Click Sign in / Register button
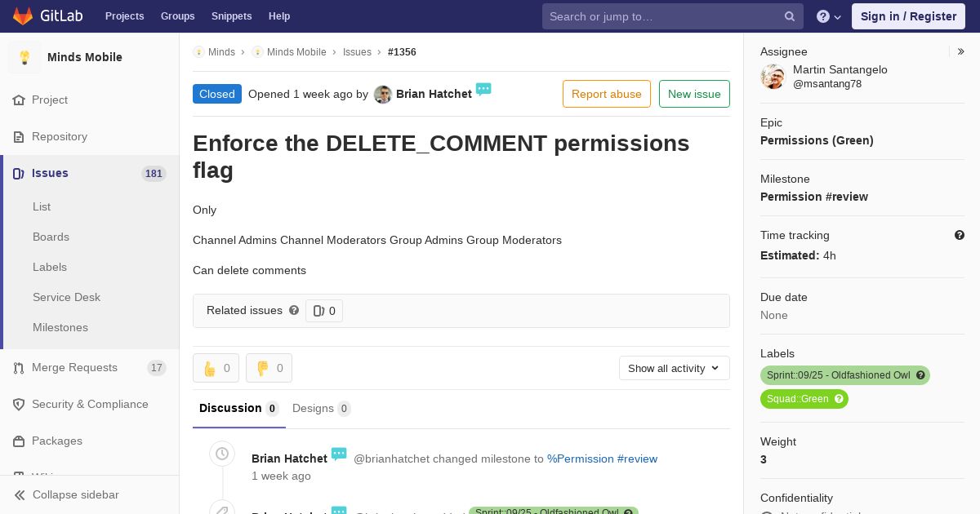The image size is (980, 514). pyautogui.click(x=908, y=16)
